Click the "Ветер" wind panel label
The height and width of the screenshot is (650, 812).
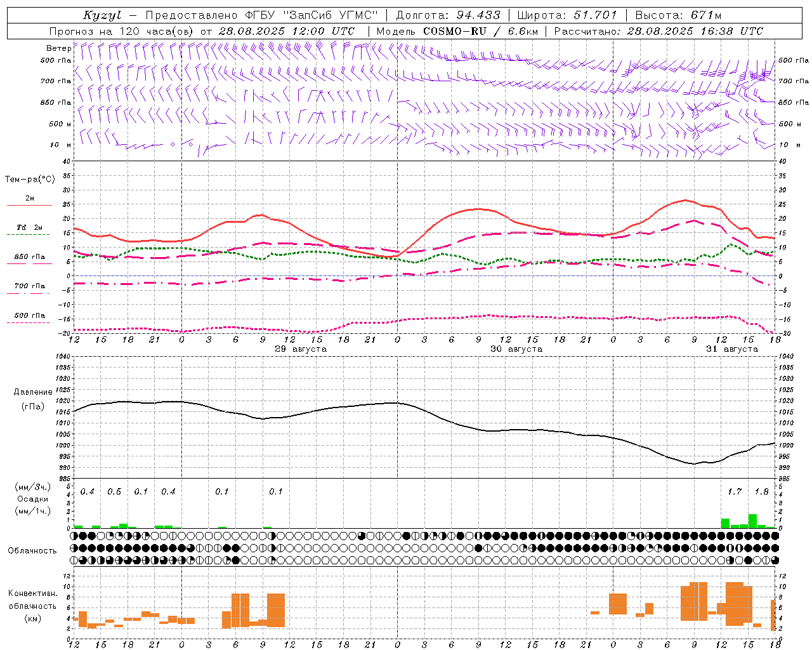point(58,48)
